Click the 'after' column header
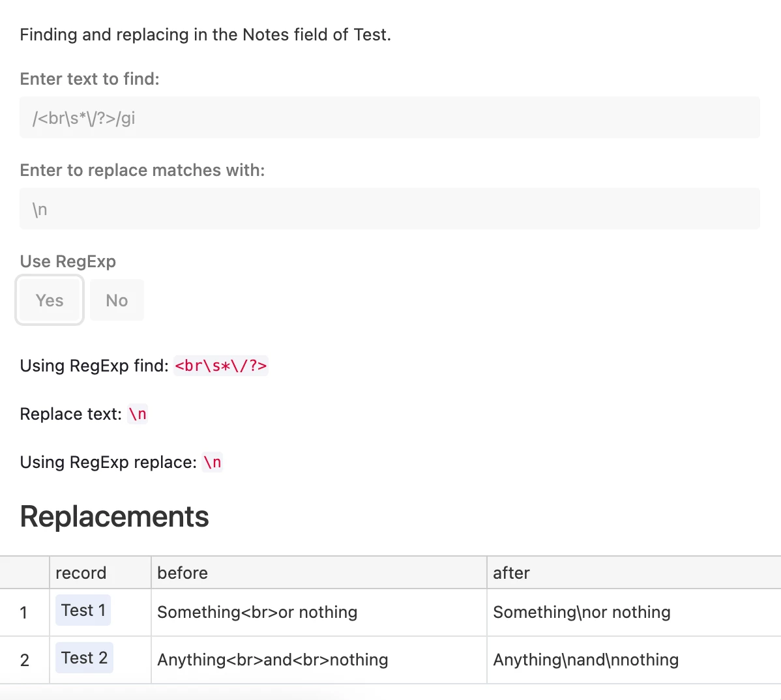Screen dimensions: 781x700 click(x=511, y=573)
